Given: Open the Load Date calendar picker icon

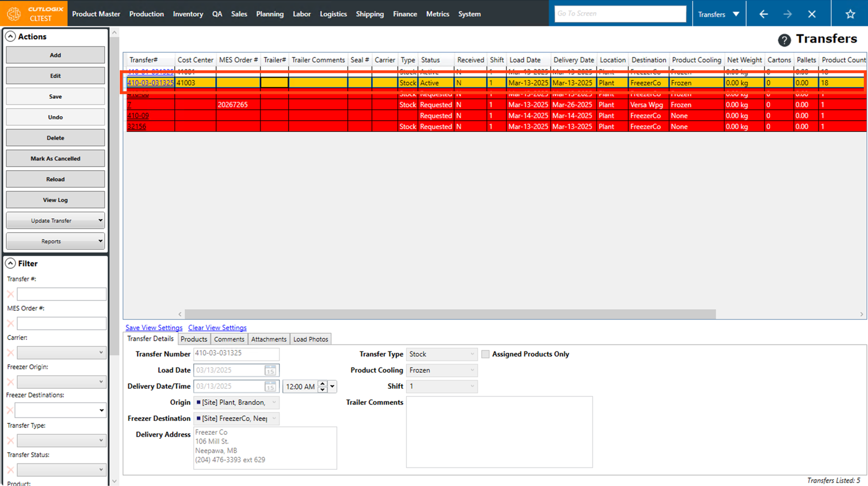Looking at the screenshot, I should pos(270,370).
